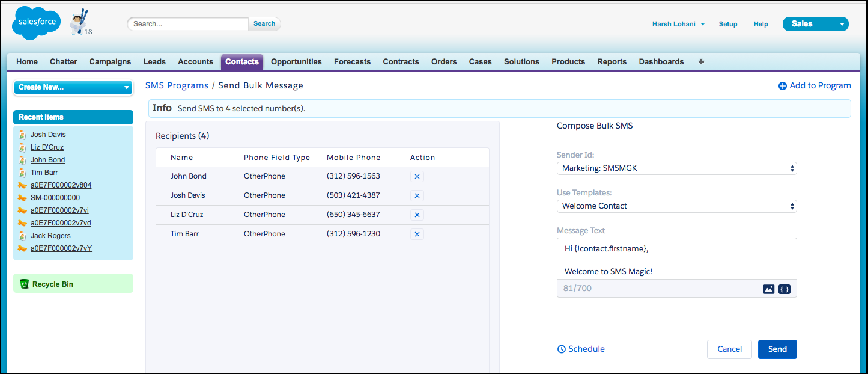Open the Solutions tab
Image resolution: width=868 pixels, height=374 pixels.
click(521, 61)
